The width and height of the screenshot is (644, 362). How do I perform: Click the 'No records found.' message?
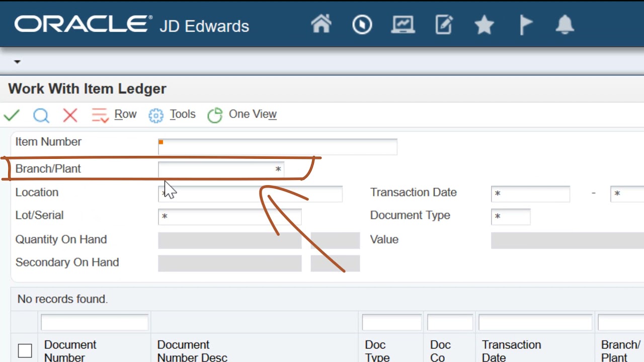(x=62, y=299)
